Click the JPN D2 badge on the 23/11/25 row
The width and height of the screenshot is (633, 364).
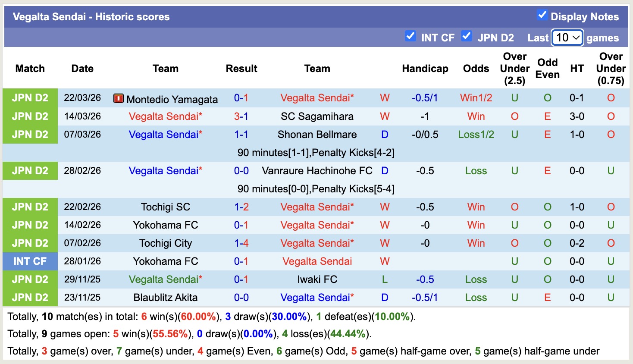pyautogui.click(x=30, y=297)
